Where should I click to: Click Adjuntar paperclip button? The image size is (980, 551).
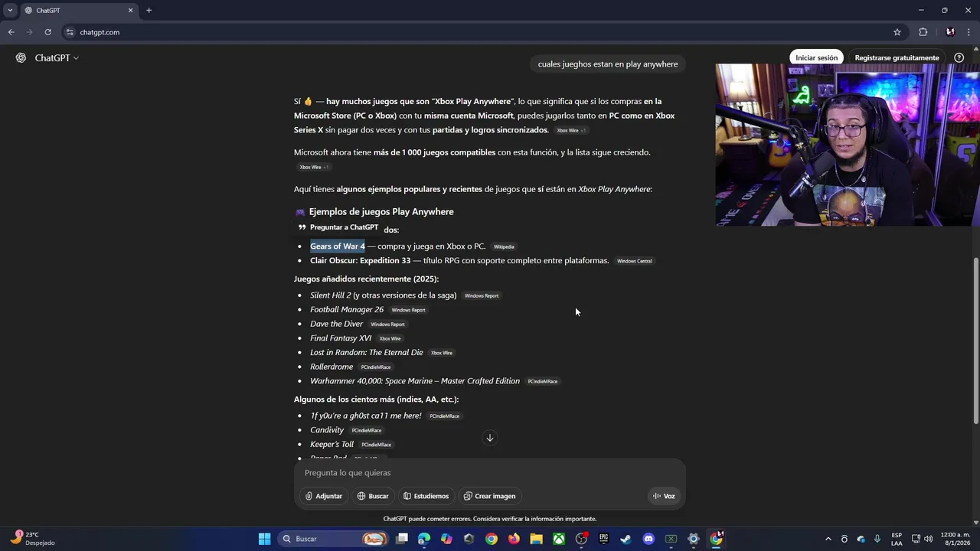pyautogui.click(x=324, y=496)
